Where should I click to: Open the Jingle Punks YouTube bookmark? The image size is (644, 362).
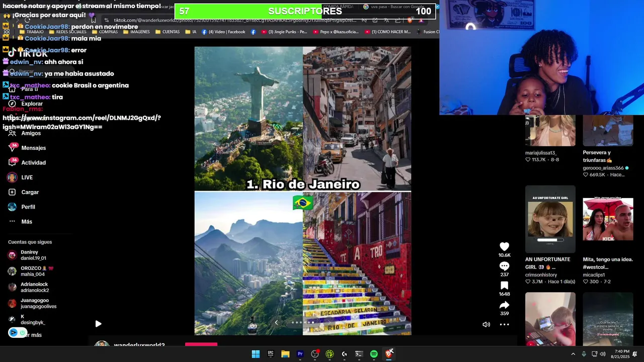[283, 32]
